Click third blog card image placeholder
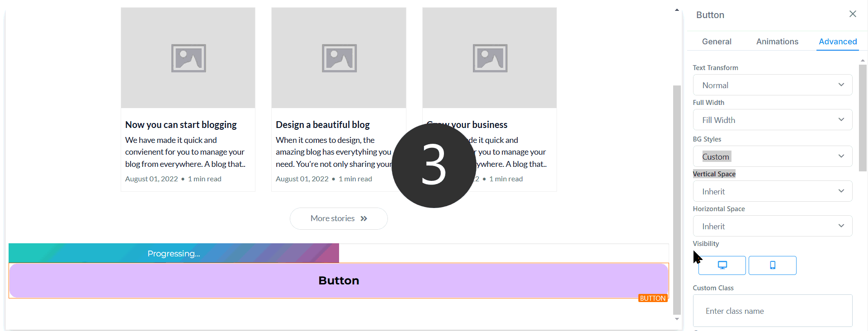Viewport: 868px width, 331px height. tap(490, 58)
